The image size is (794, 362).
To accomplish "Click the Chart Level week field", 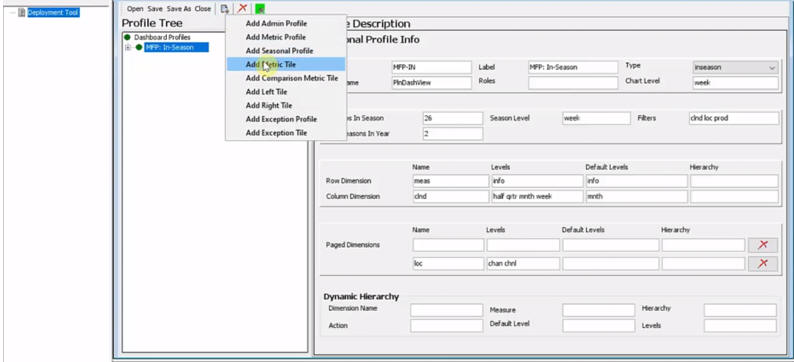I will tap(735, 83).
